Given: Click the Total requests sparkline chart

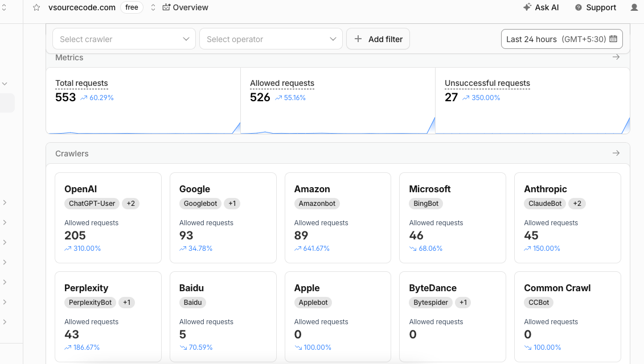Looking at the screenshot, I should pos(143,127).
